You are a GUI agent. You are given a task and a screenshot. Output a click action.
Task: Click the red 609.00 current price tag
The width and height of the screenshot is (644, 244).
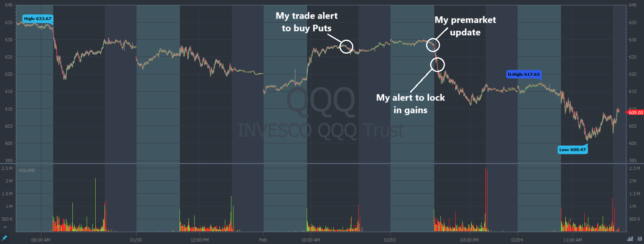pos(635,113)
